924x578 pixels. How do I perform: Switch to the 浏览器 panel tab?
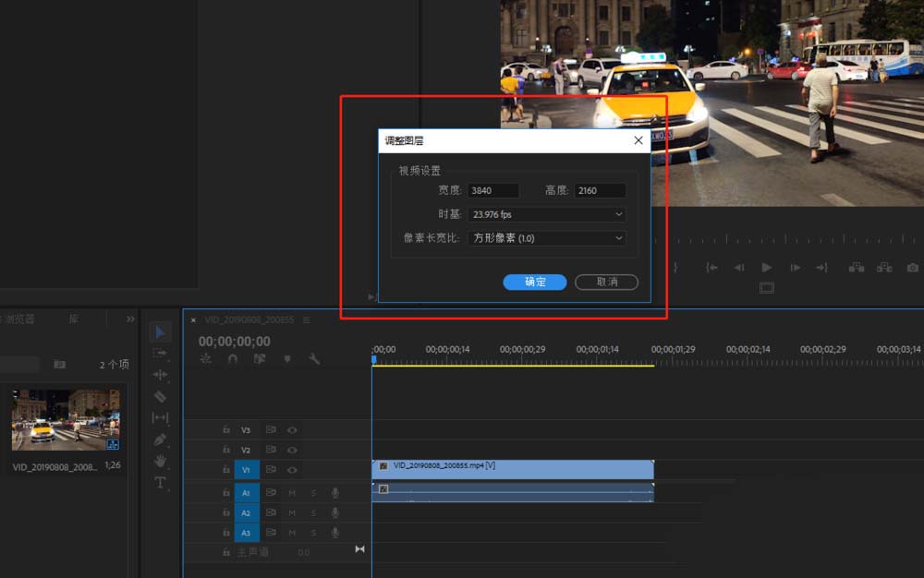(x=18, y=319)
